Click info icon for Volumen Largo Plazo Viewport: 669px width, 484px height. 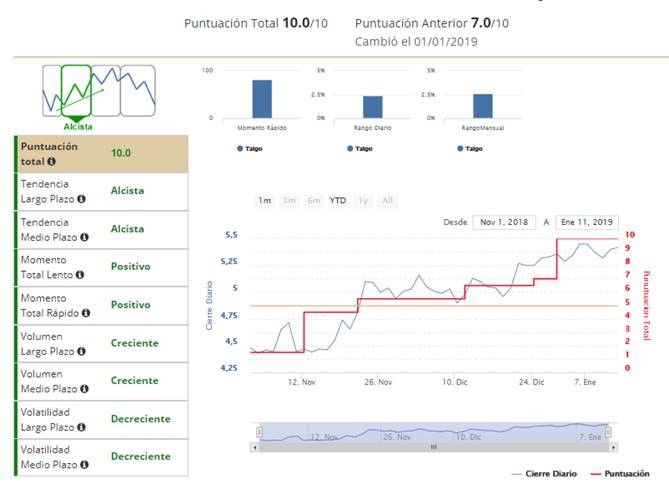81,351
